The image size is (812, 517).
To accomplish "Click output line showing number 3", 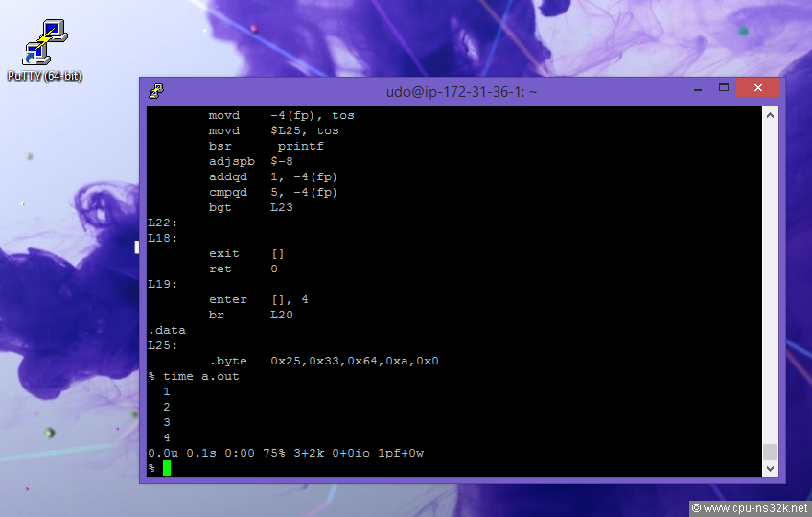I will click(167, 422).
